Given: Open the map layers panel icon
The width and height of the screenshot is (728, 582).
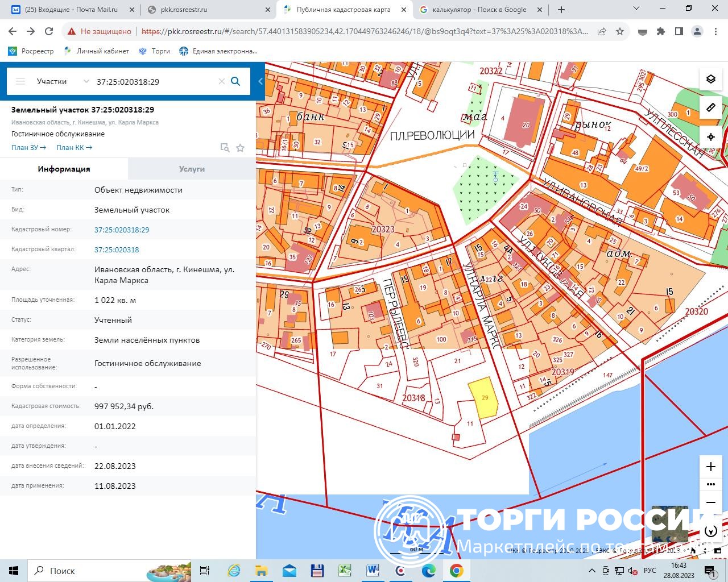Looking at the screenshot, I should click(710, 79).
